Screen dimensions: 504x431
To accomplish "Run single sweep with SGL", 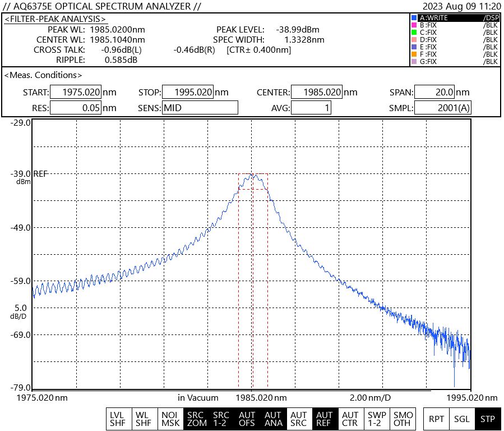I will [462, 419].
